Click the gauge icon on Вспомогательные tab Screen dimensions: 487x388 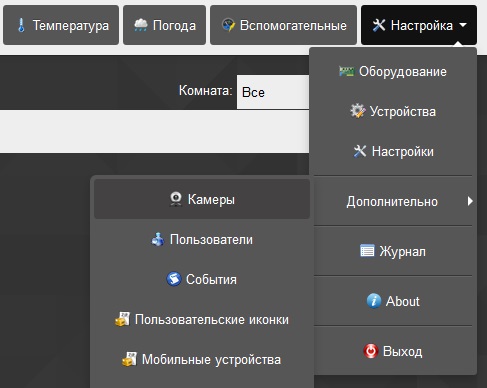pos(228,25)
